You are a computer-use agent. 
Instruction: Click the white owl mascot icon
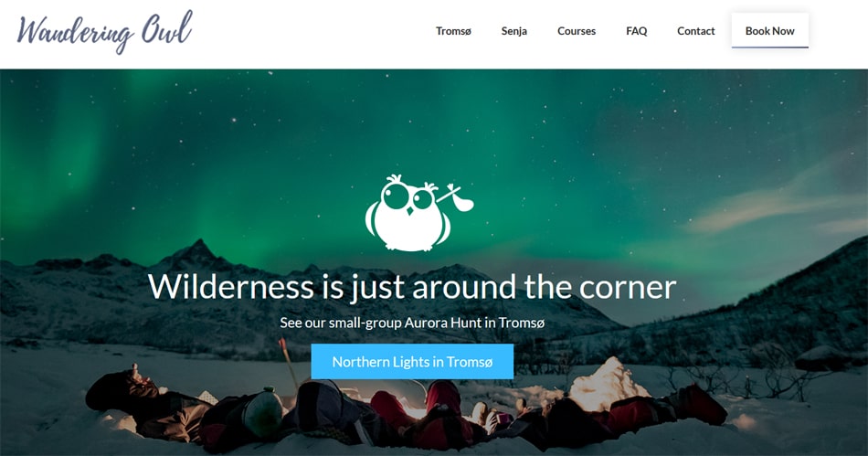pos(419,213)
